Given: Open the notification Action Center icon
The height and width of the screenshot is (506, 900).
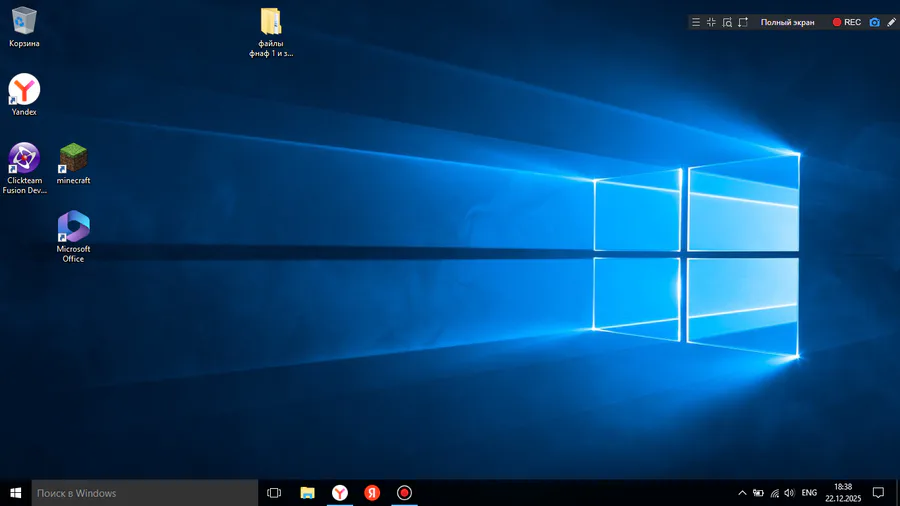Looking at the screenshot, I should tap(878, 493).
